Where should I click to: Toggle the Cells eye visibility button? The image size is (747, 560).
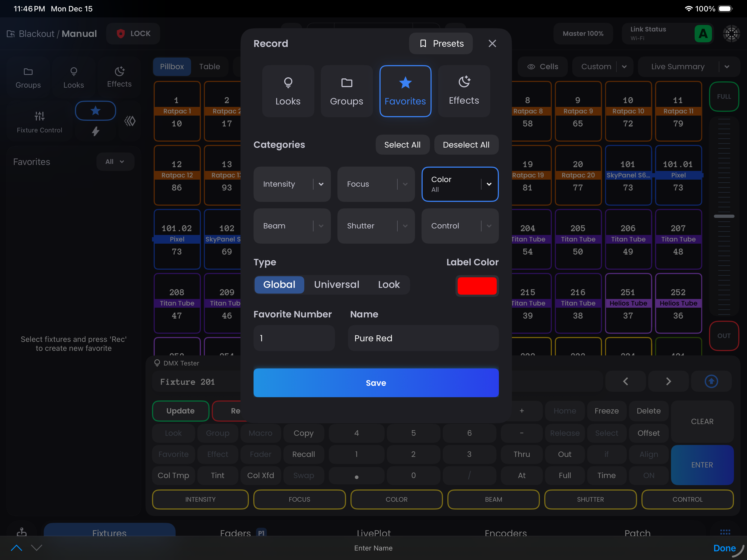[x=542, y=67]
